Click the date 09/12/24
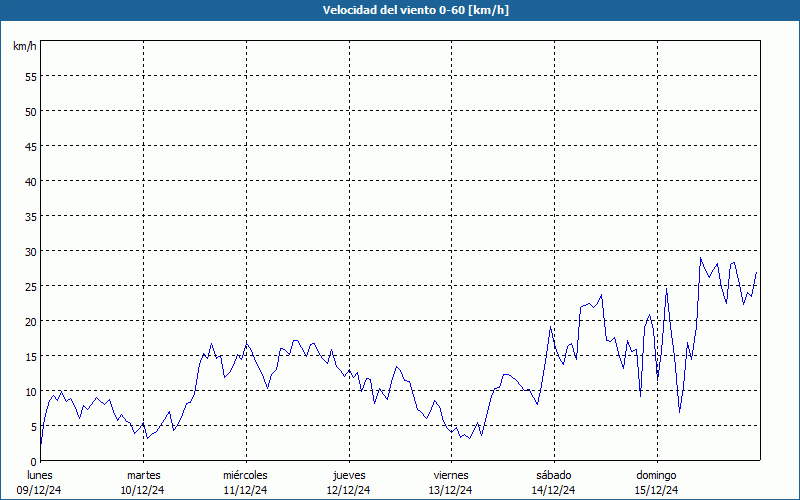800x500 pixels. pyautogui.click(x=39, y=490)
